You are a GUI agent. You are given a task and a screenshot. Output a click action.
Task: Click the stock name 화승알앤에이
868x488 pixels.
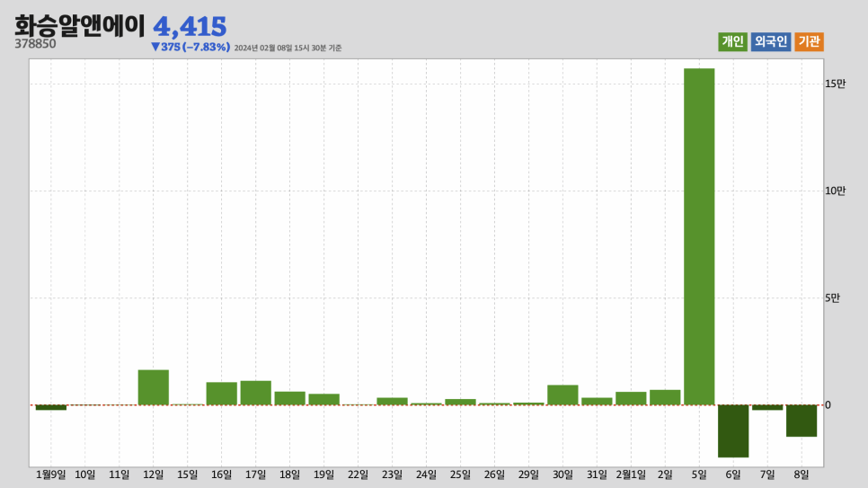pos(79,25)
